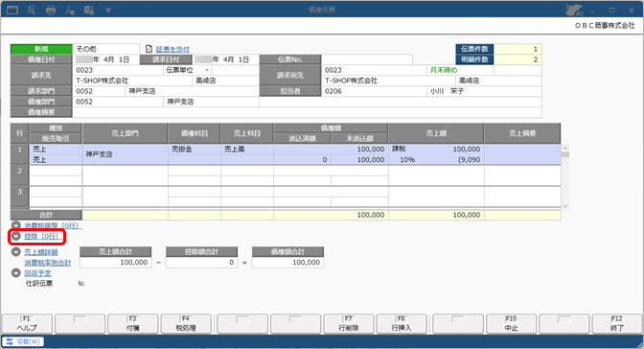Viewport: 644px width, 349px height.
Task: Click the PDF output icon in toolbar
Action: click(70, 10)
